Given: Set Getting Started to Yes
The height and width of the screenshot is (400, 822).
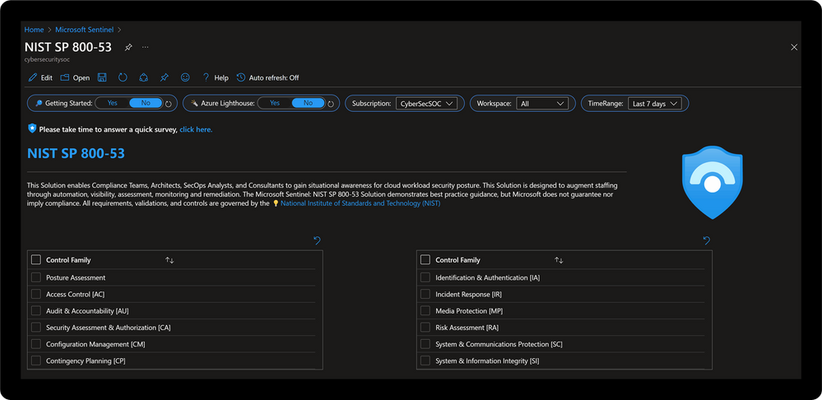Looking at the screenshot, I should click(x=112, y=103).
